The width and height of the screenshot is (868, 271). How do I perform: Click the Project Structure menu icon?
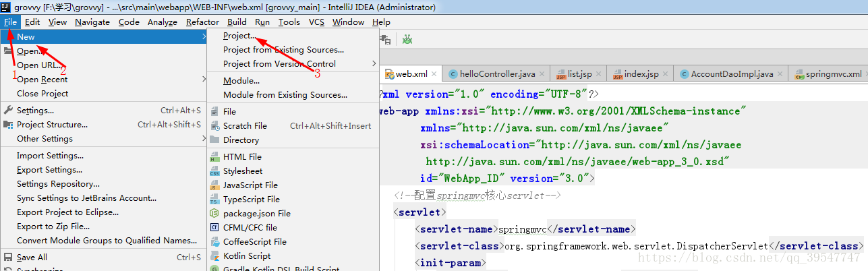(9, 125)
